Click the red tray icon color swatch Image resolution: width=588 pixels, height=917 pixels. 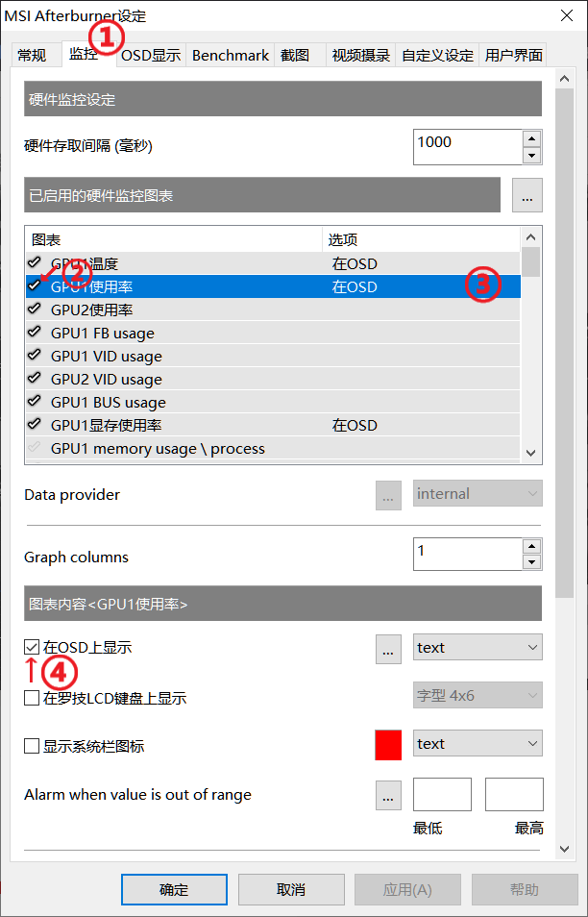pyautogui.click(x=388, y=745)
